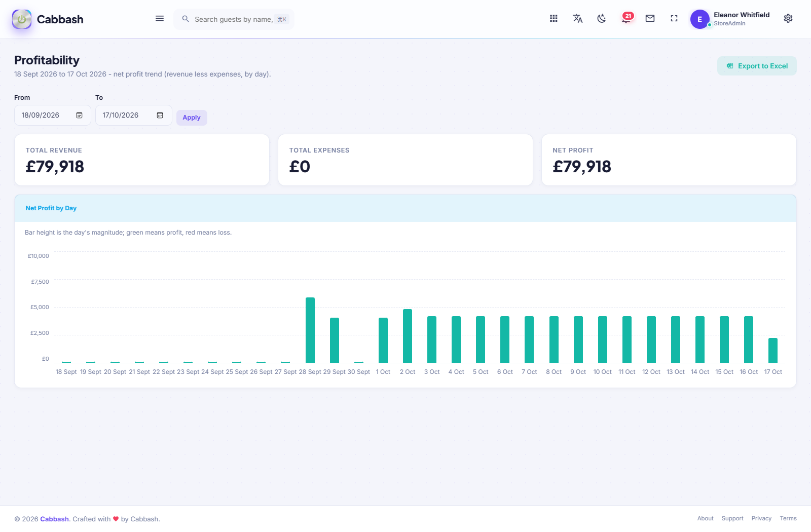Image resolution: width=811 pixels, height=532 pixels.
Task: Open the Support footer link
Action: pos(732,518)
